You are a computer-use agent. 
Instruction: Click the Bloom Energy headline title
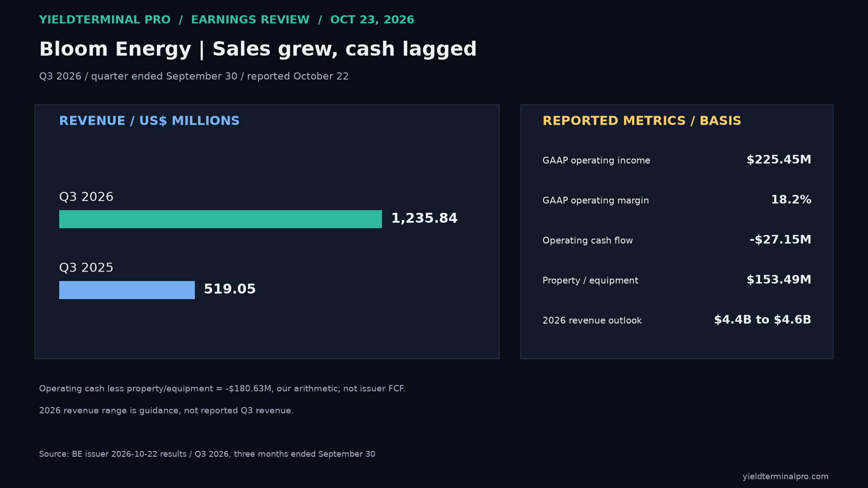click(258, 49)
